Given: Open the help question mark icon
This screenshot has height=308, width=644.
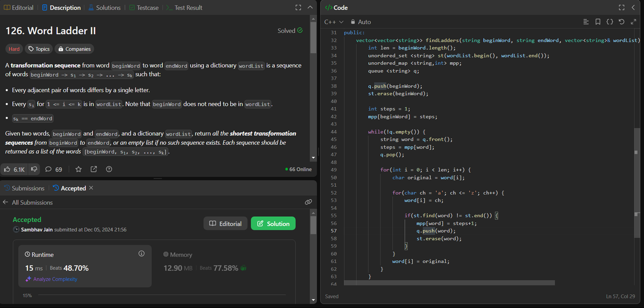Looking at the screenshot, I should click(x=109, y=170).
